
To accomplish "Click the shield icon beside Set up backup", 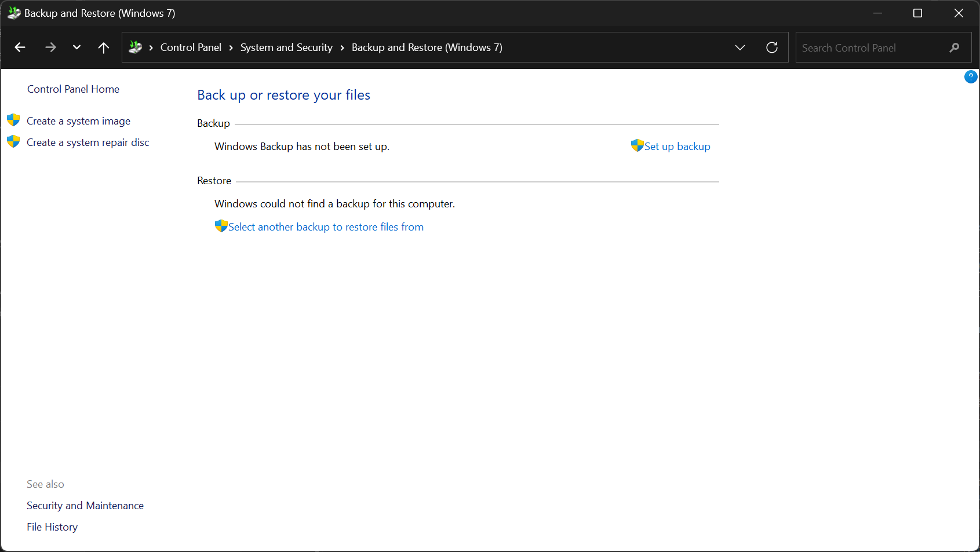I will click(636, 145).
